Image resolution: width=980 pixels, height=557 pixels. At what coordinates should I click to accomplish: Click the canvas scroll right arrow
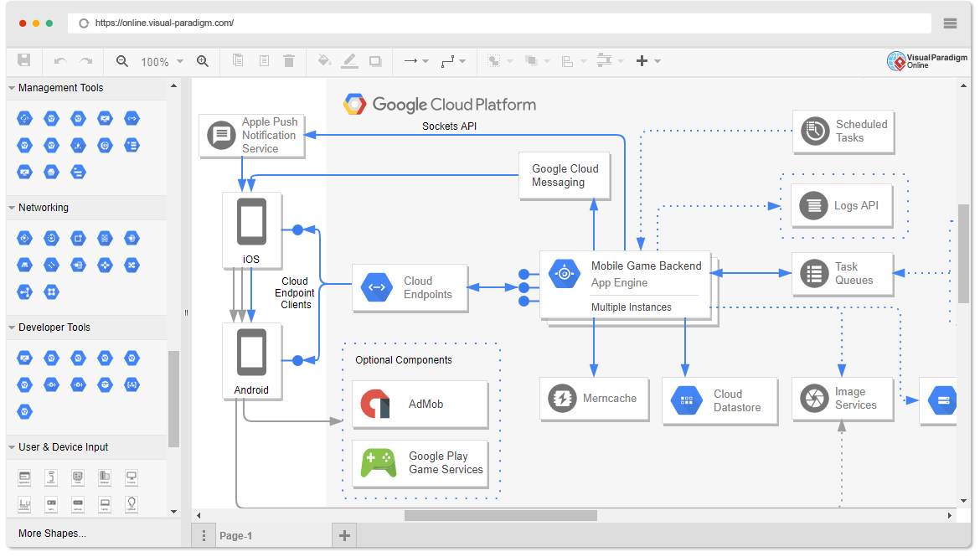pyautogui.click(x=949, y=516)
